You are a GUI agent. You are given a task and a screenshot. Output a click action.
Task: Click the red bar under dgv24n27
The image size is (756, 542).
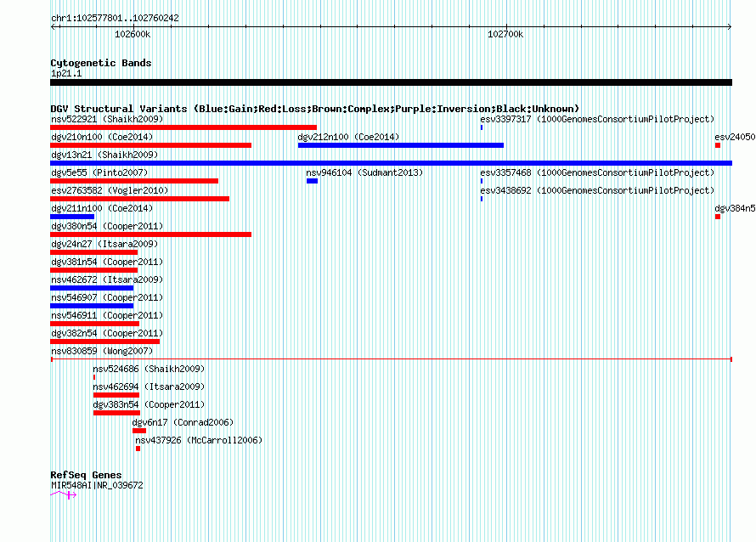tap(94, 252)
